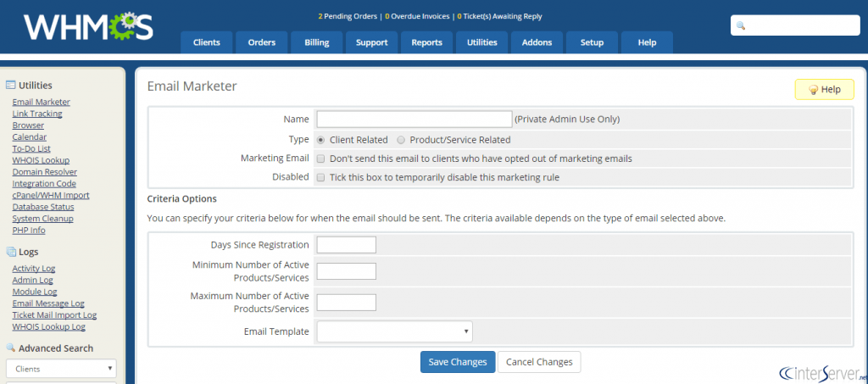This screenshot has height=384, width=868.
Task: Click the Cancel Changes button
Action: coord(539,362)
